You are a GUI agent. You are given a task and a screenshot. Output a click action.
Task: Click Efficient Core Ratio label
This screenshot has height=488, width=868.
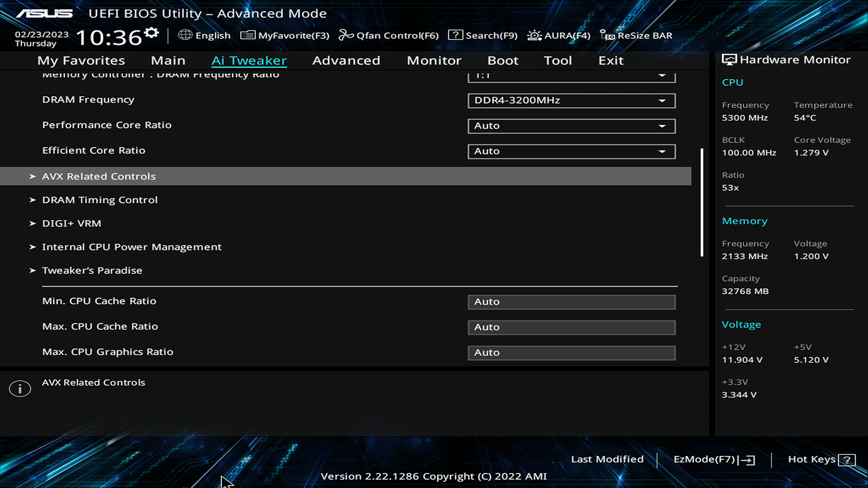pyautogui.click(x=94, y=150)
